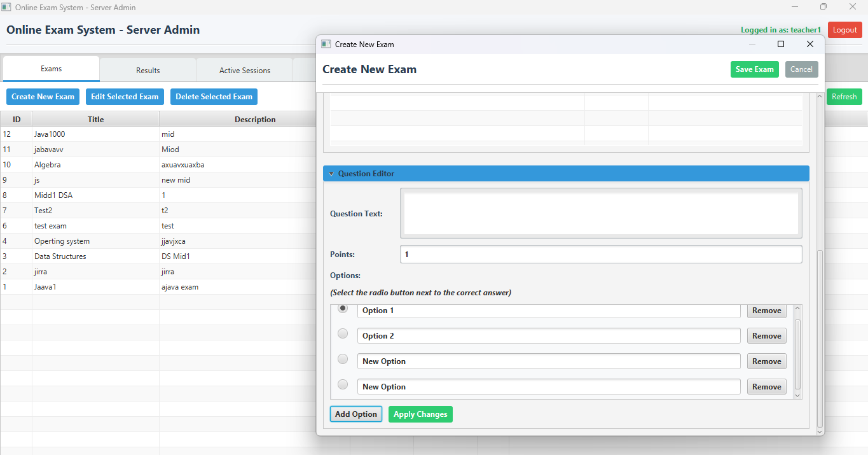Apply Changes to the question

coord(420,414)
